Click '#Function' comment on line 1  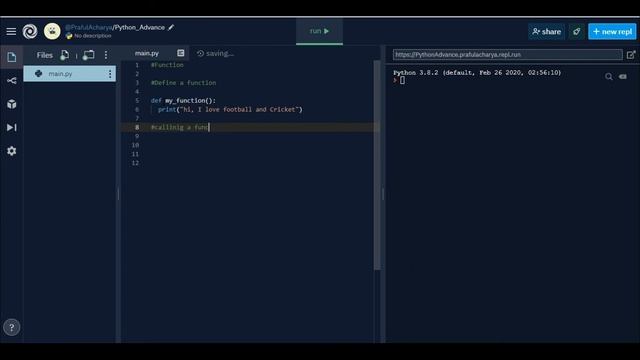167,65
